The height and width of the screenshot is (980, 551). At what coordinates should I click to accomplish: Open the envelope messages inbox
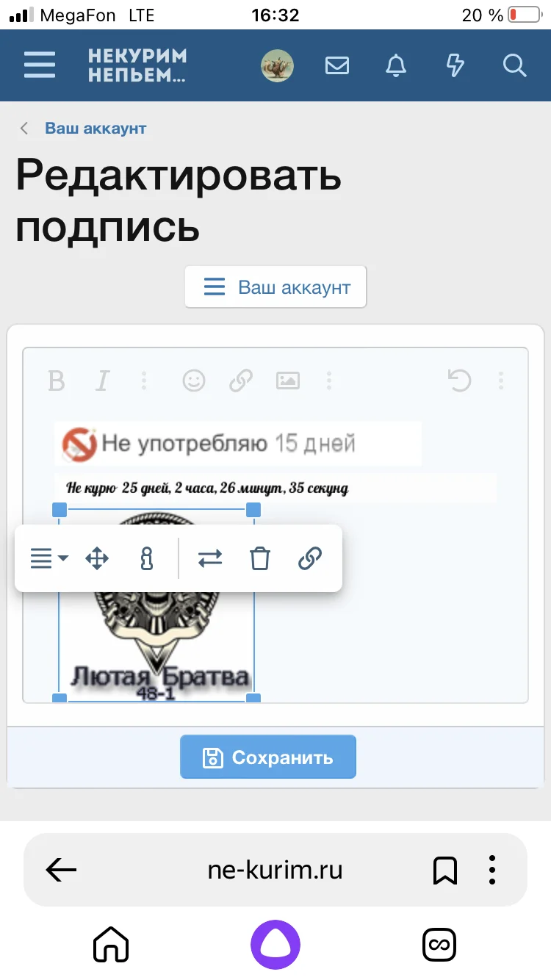pyautogui.click(x=337, y=66)
